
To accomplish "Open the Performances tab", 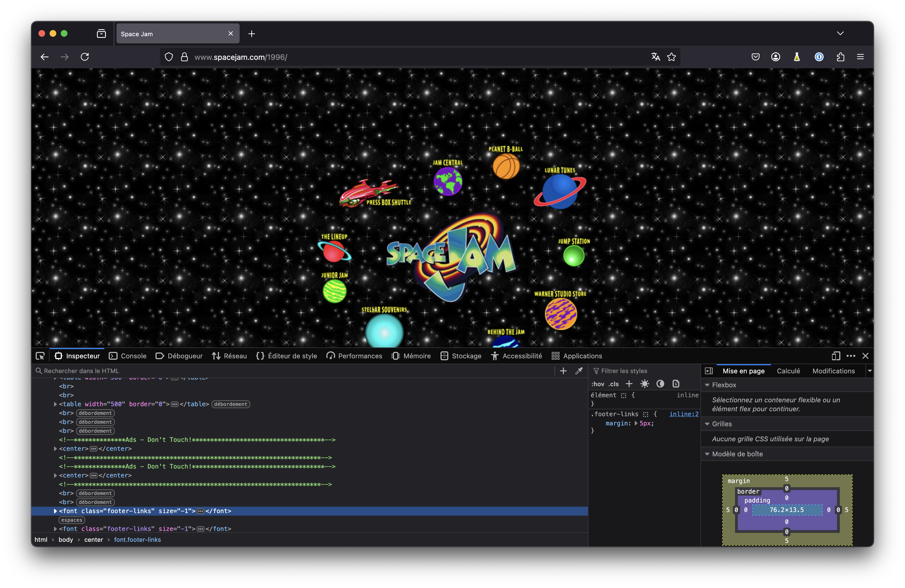I will coord(354,356).
